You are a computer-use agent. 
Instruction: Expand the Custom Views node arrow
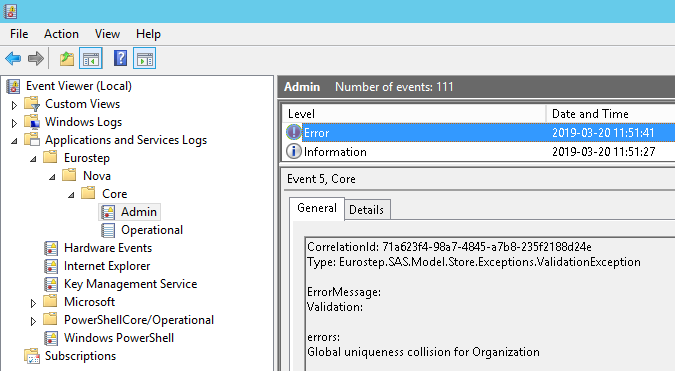[x=14, y=105]
